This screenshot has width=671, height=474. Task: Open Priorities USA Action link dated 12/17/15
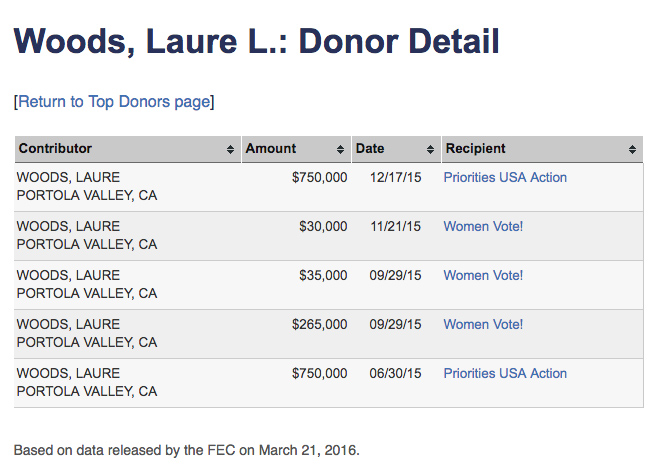tap(505, 177)
